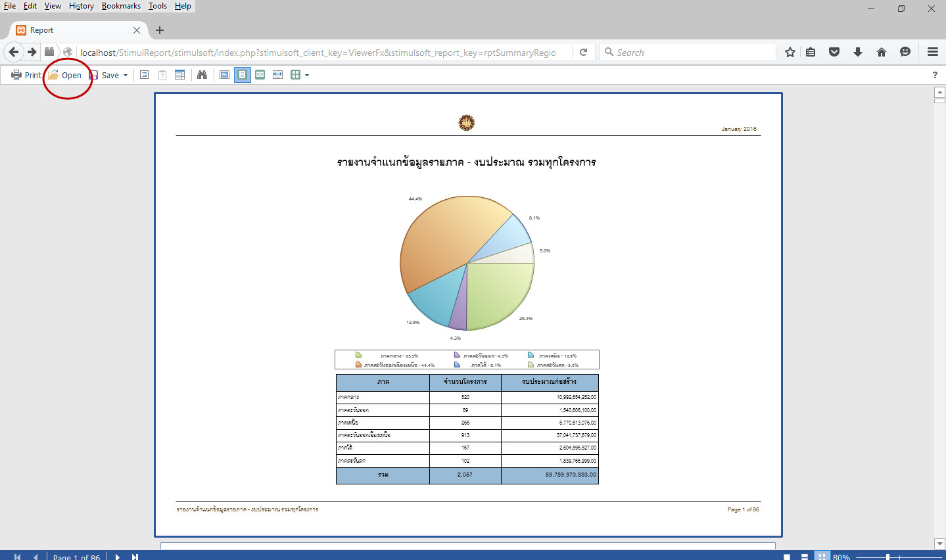Go to next page in status bar
This screenshot has height=560, width=946.
(118, 557)
